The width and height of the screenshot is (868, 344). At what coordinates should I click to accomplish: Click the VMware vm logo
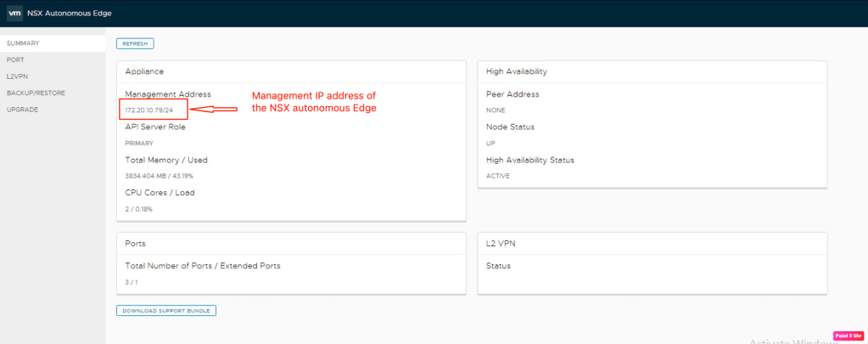pos(14,14)
